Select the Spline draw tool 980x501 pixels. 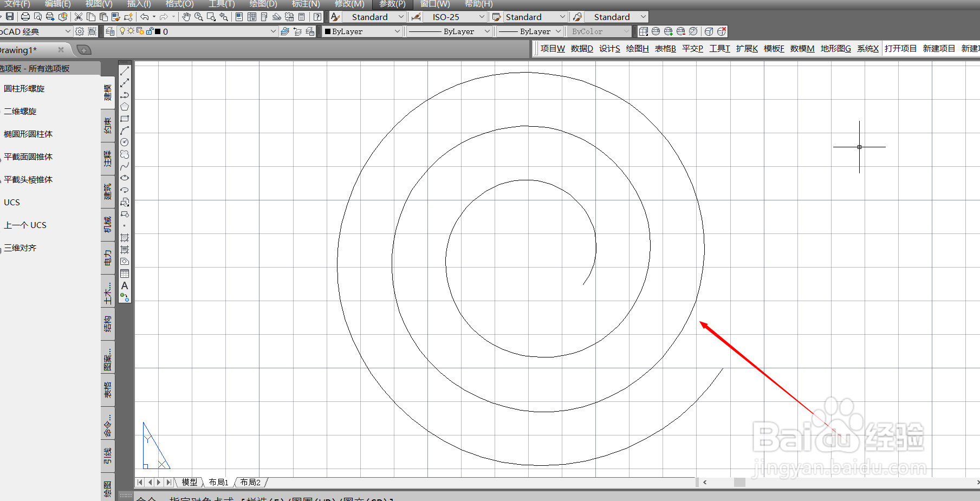tap(125, 166)
